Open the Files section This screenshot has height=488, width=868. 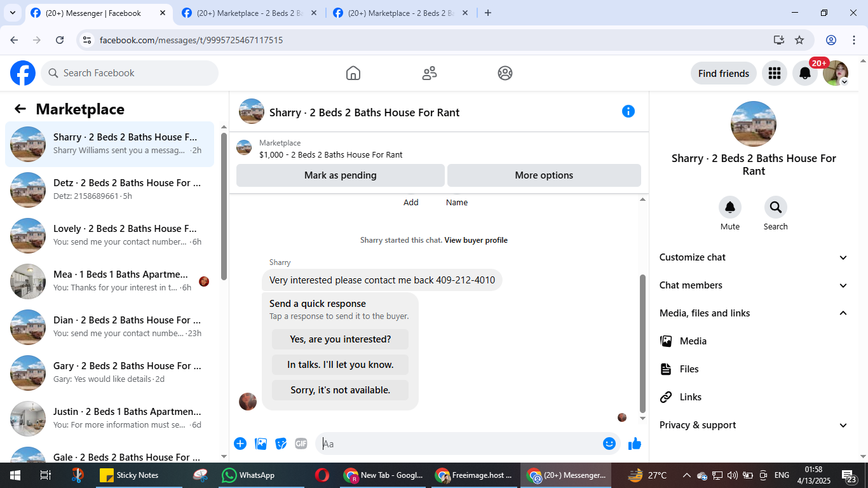[x=754, y=369]
